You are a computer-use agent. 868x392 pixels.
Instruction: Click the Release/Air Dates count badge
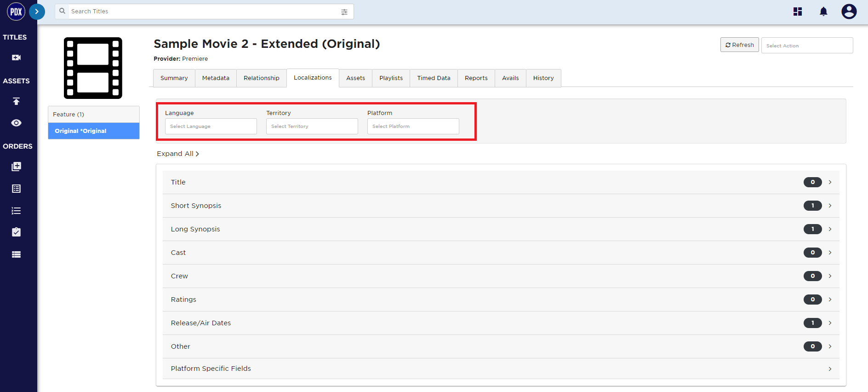813,323
